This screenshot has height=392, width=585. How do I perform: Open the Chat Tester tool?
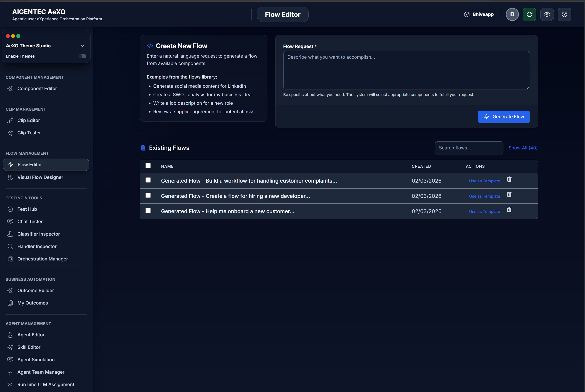(x=30, y=221)
